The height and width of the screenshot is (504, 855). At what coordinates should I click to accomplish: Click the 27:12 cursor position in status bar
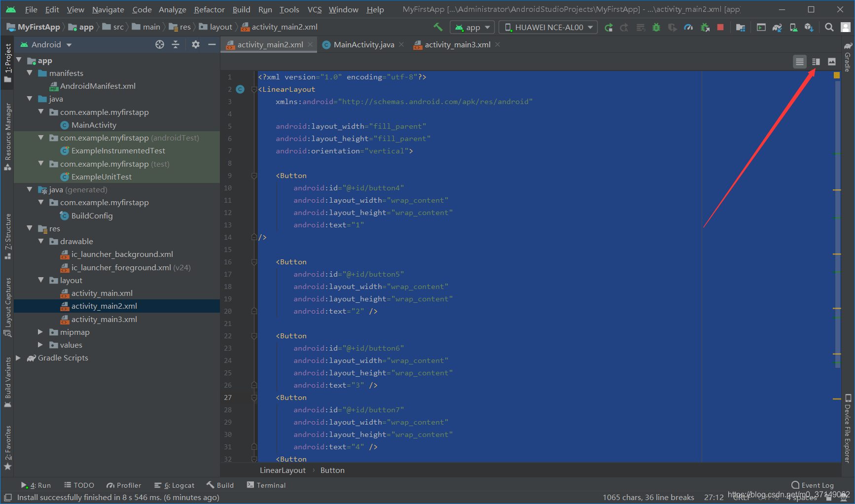tap(714, 497)
